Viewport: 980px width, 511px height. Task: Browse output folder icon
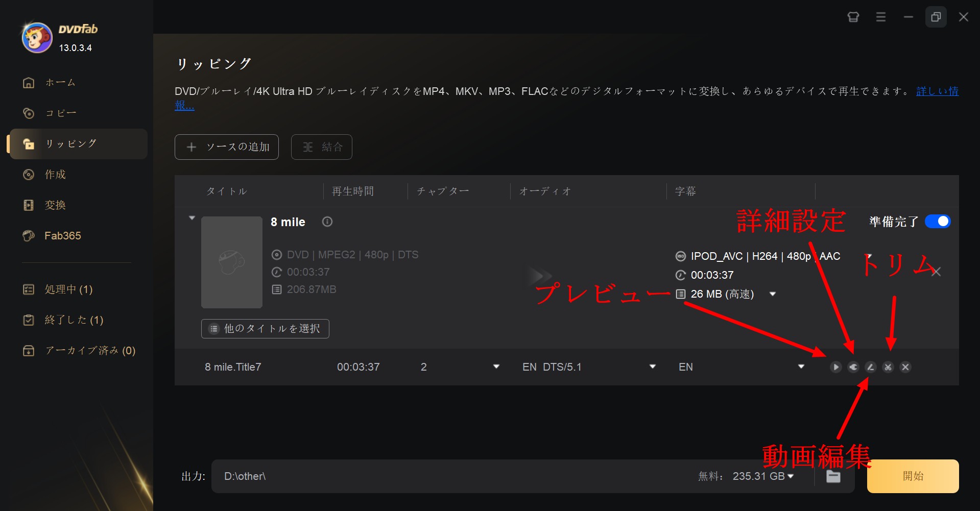(x=833, y=476)
